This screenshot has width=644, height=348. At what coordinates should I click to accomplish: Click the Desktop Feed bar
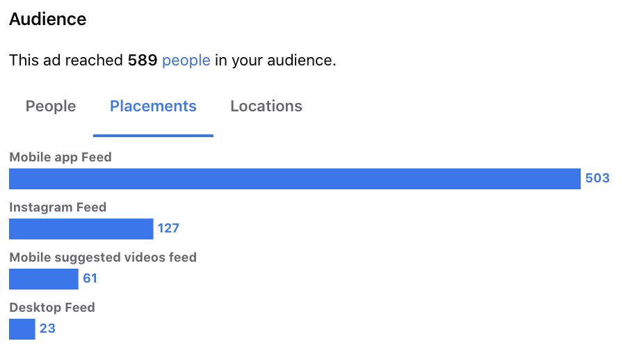click(22, 329)
